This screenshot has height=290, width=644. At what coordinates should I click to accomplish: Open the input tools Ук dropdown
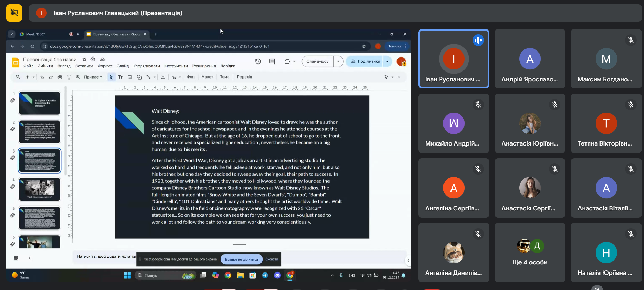[176, 77]
